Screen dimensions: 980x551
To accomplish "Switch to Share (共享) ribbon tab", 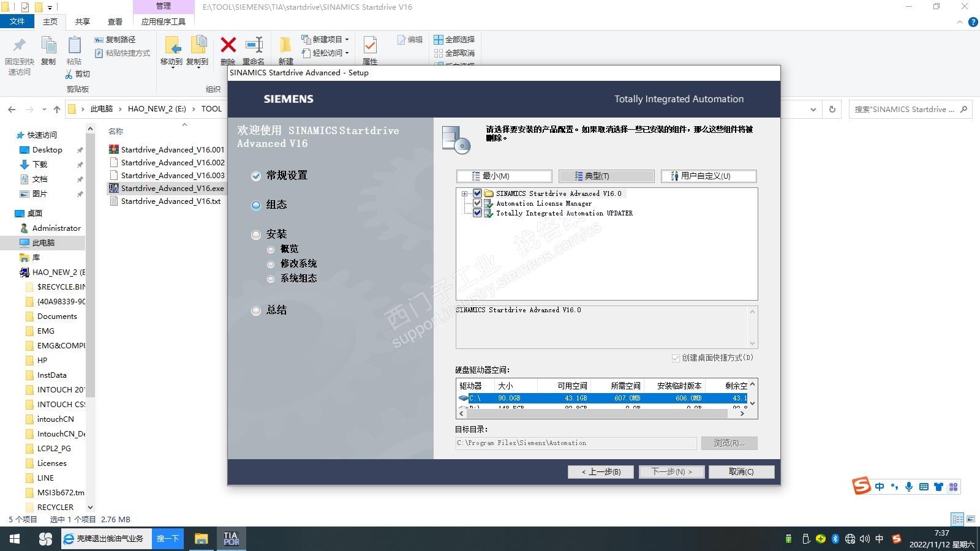I will (83, 21).
